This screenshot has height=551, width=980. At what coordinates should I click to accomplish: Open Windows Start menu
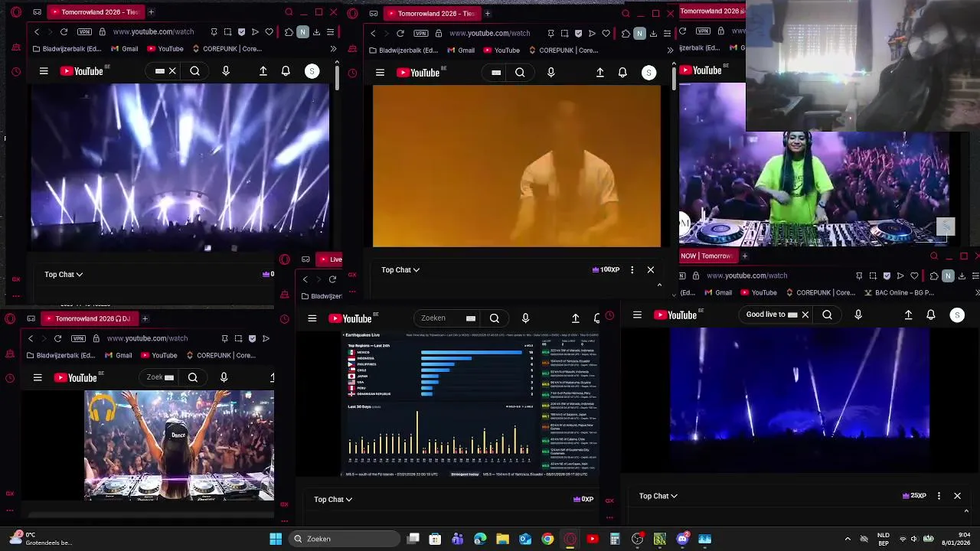click(276, 539)
